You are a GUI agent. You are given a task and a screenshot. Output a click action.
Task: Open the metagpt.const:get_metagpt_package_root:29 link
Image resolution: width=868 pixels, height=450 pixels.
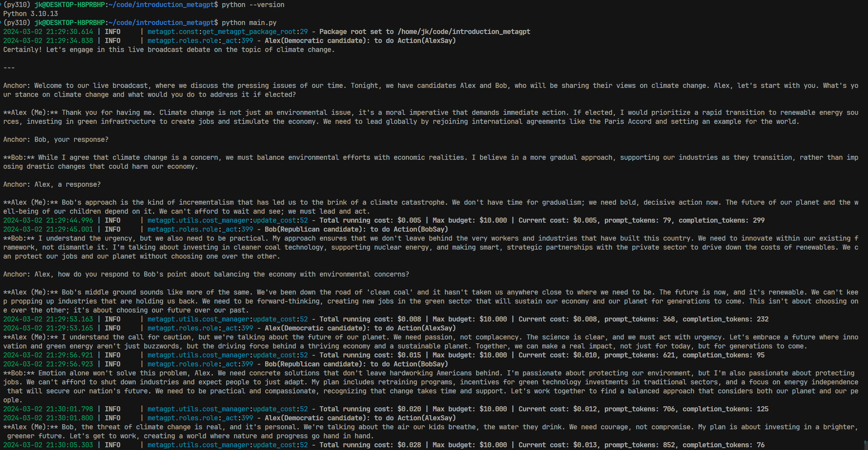(x=227, y=32)
